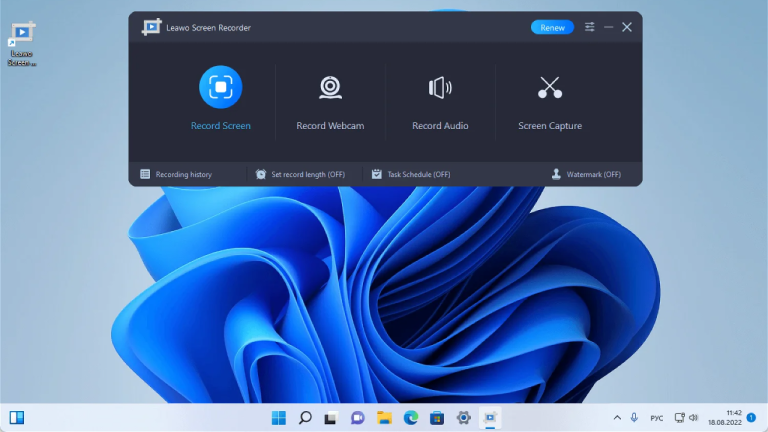Minimize the Leawo Screen Recorder window

click(x=608, y=27)
